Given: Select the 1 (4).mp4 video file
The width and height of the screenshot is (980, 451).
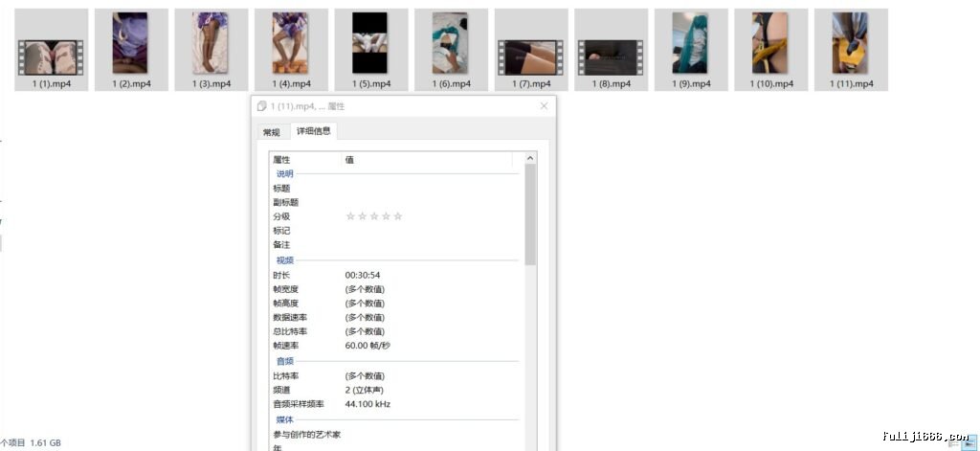Looking at the screenshot, I should coord(291,50).
